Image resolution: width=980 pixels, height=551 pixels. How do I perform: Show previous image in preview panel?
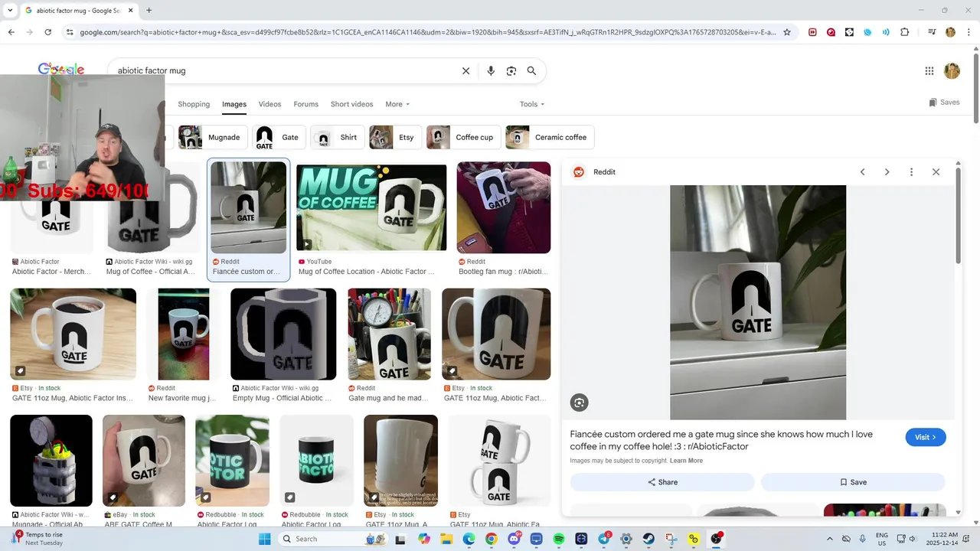coord(862,172)
